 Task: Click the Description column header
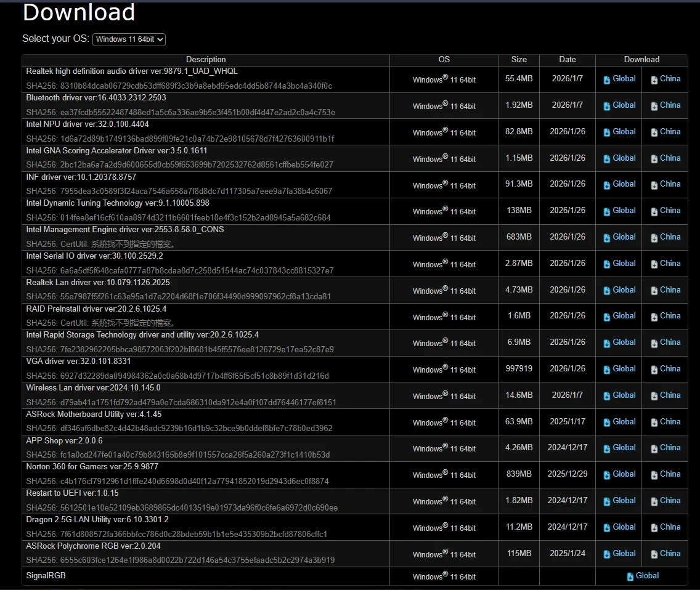[206, 59]
